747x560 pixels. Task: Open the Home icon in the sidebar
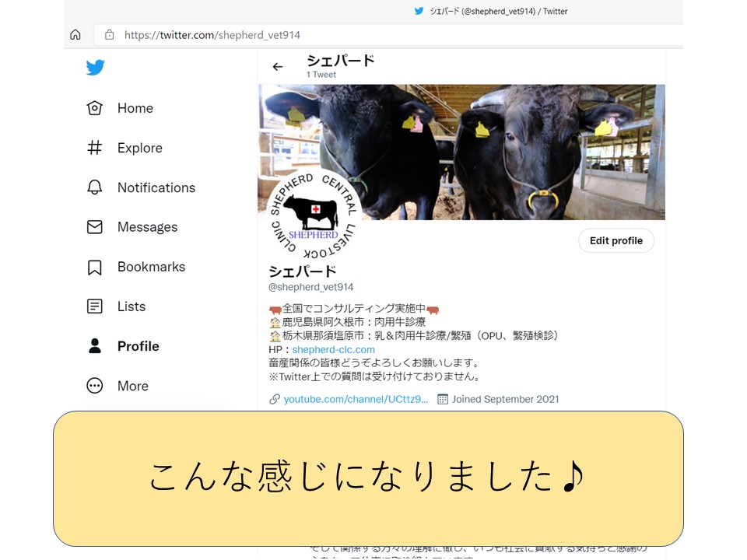click(x=94, y=108)
